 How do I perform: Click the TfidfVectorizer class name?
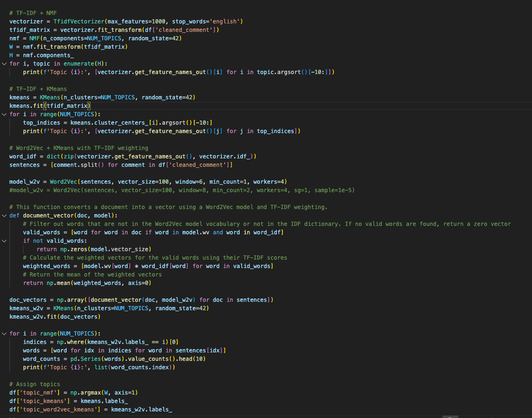(72, 22)
